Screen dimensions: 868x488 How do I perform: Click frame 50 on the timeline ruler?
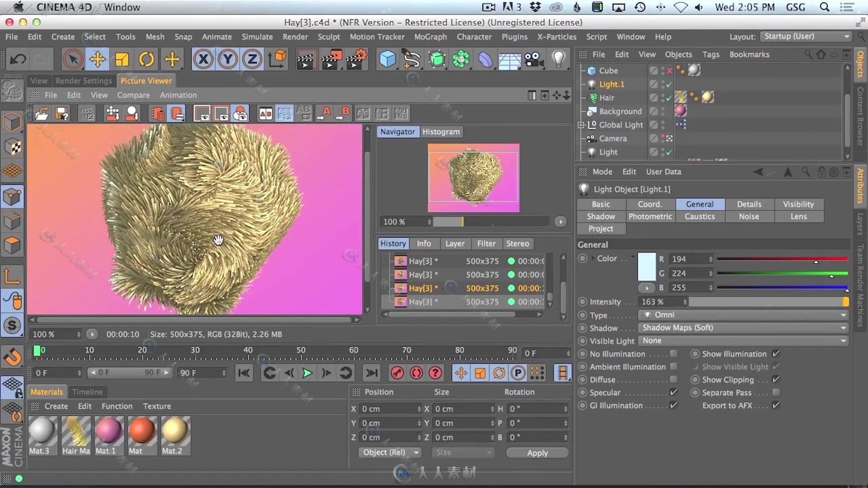coord(301,350)
